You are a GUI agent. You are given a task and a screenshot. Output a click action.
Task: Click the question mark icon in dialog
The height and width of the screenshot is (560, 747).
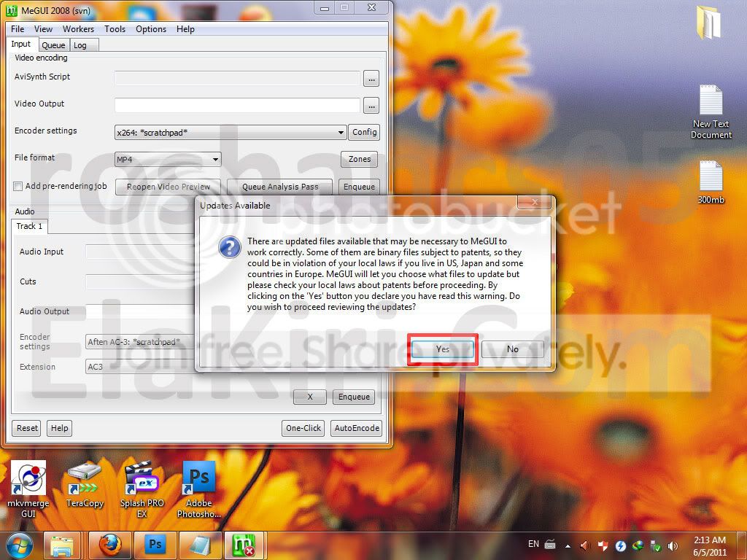(x=230, y=248)
